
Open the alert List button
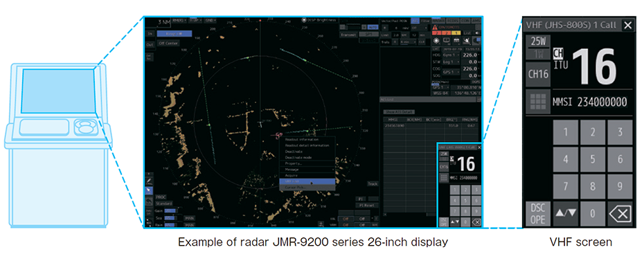[x=467, y=33]
